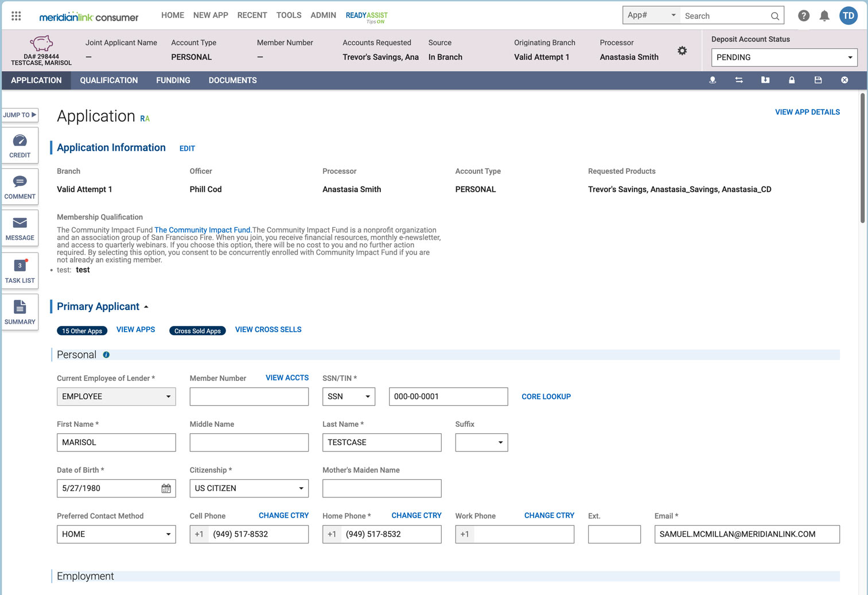Switch to the FUNDING tab
This screenshot has height=595, width=868.
pos(173,80)
